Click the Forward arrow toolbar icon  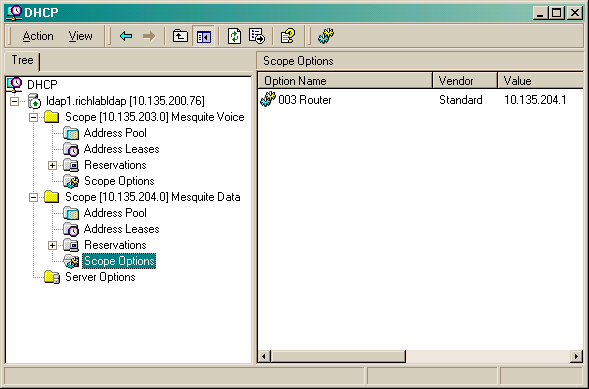(149, 36)
